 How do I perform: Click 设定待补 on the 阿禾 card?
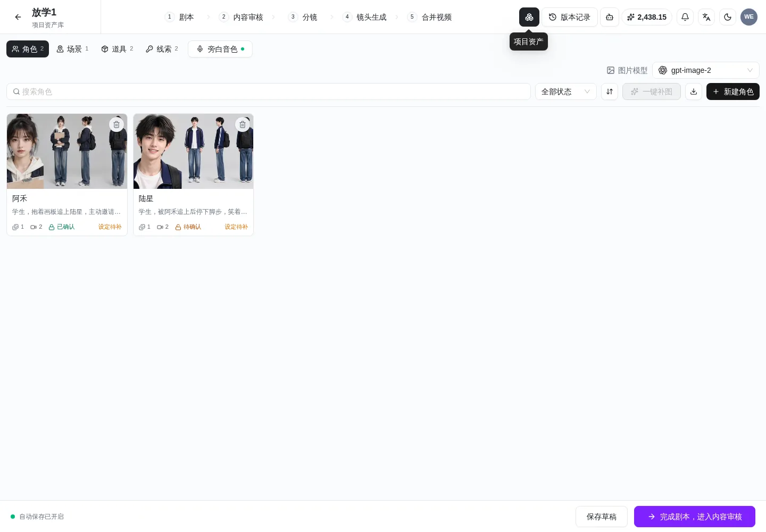click(110, 227)
